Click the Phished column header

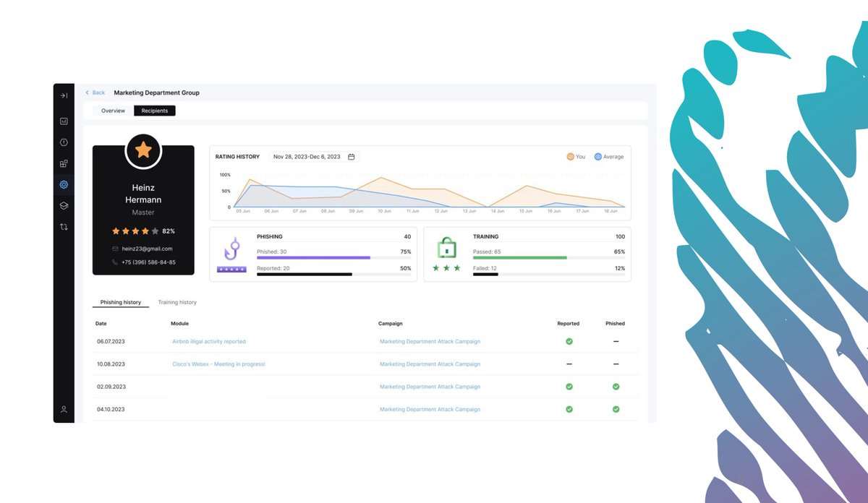click(x=616, y=324)
